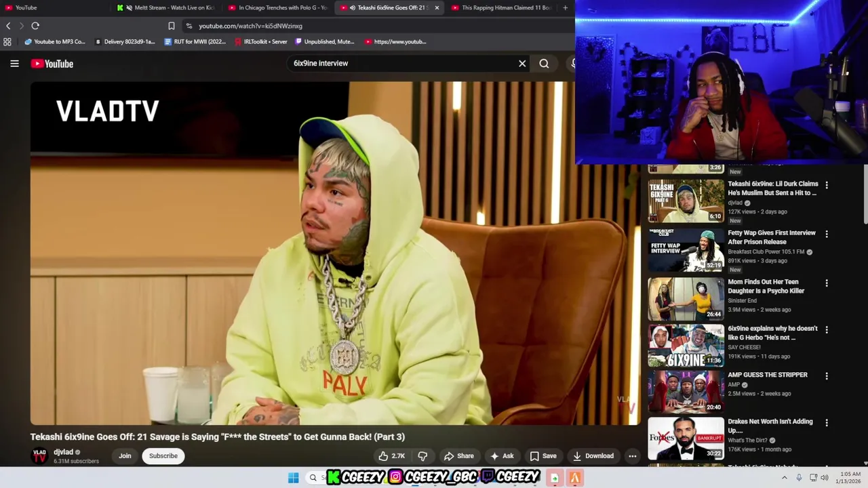Image resolution: width=868 pixels, height=488 pixels.
Task: Open more actions ellipsis under video
Action: (632, 456)
